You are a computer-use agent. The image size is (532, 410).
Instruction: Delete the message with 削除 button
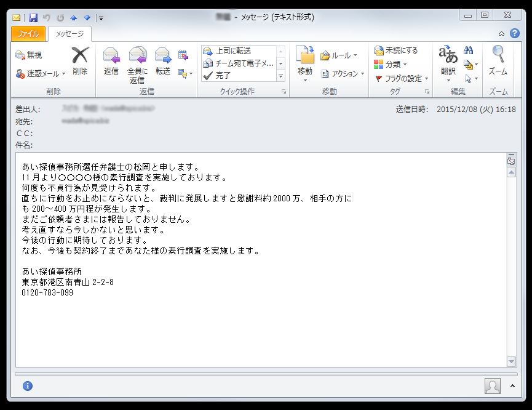80,62
